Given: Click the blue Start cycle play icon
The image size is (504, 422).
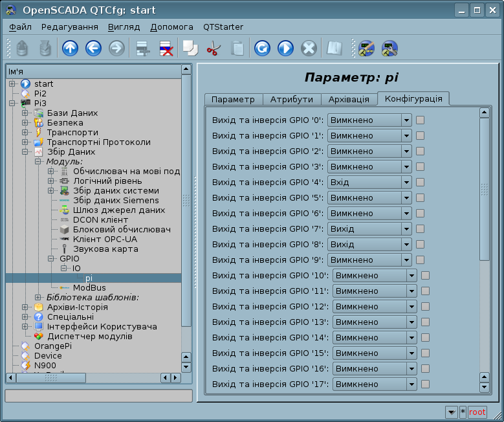Looking at the screenshot, I should tap(285, 49).
